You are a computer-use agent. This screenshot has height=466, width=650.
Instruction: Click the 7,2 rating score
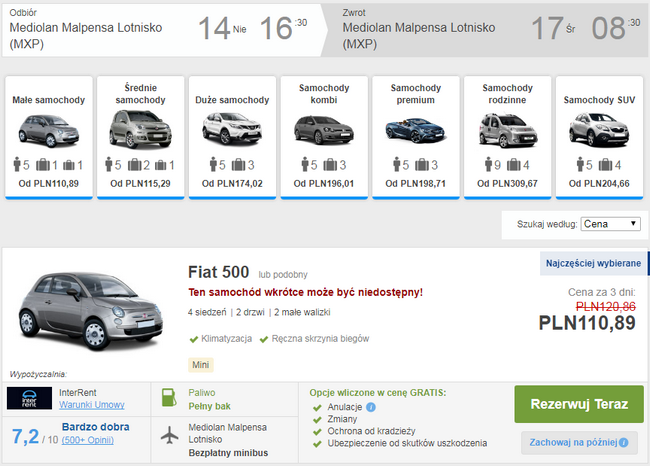click(25, 436)
